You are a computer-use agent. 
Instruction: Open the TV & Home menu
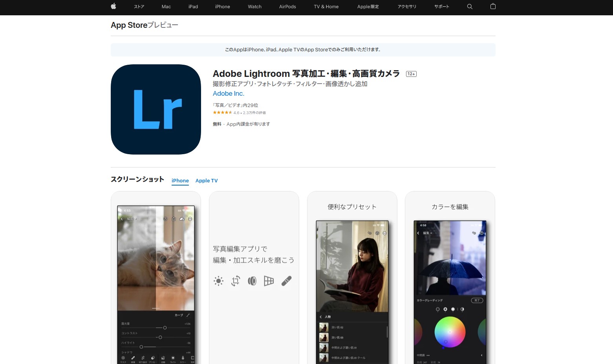tap(326, 6)
